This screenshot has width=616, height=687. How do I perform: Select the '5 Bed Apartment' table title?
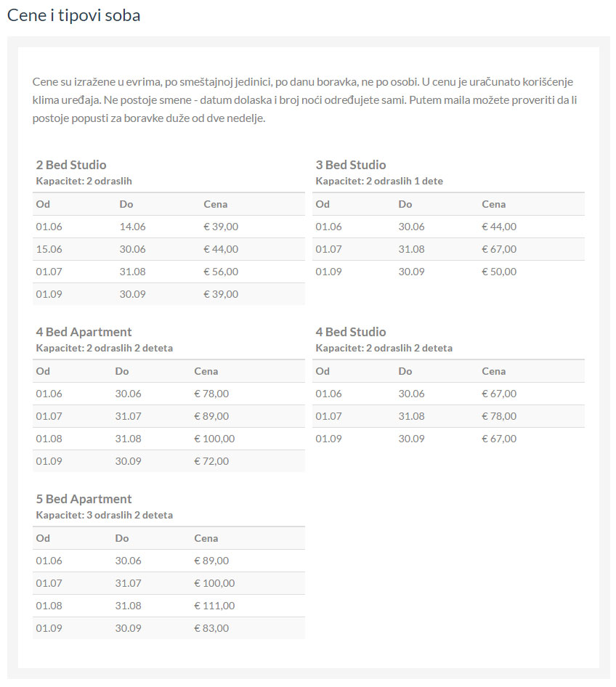click(84, 499)
